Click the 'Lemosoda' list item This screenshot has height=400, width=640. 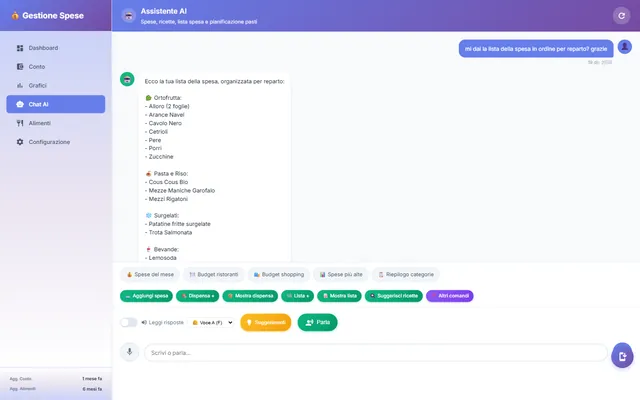161,258
